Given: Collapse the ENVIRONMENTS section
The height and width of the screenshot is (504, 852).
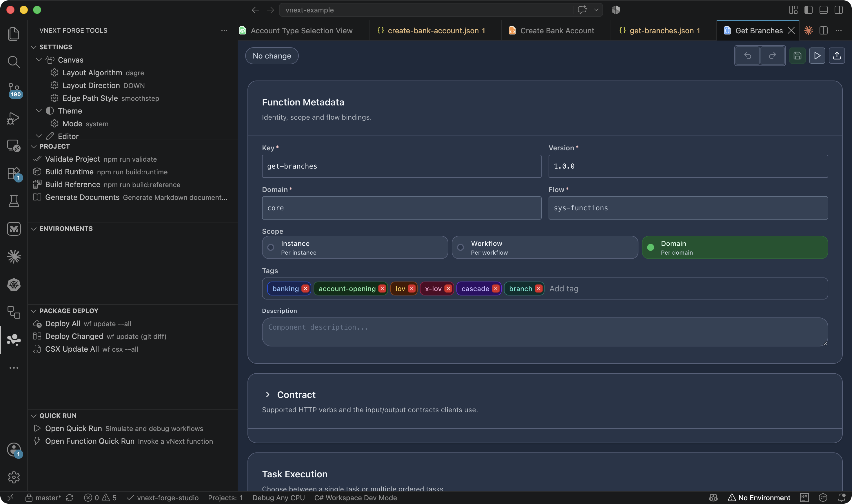Looking at the screenshot, I should (34, 229).
